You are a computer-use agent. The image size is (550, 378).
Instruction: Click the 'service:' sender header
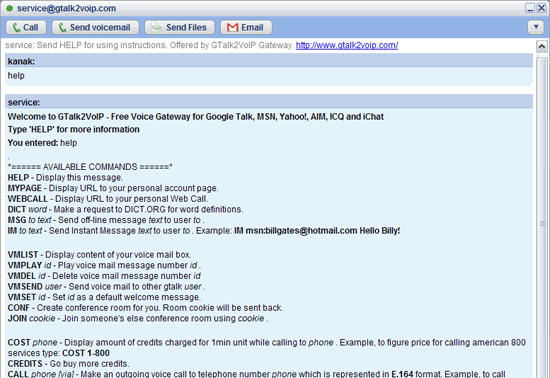click(x=269, y=102)
